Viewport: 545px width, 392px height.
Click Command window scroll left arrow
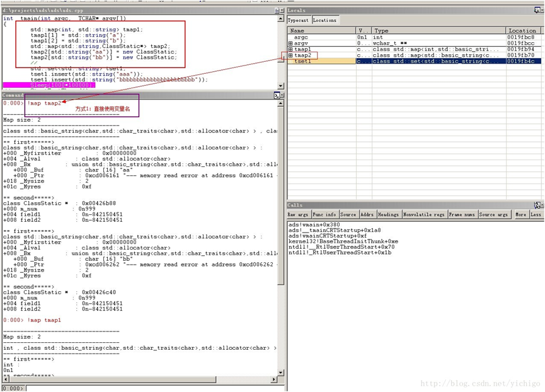tap(6, 379)
